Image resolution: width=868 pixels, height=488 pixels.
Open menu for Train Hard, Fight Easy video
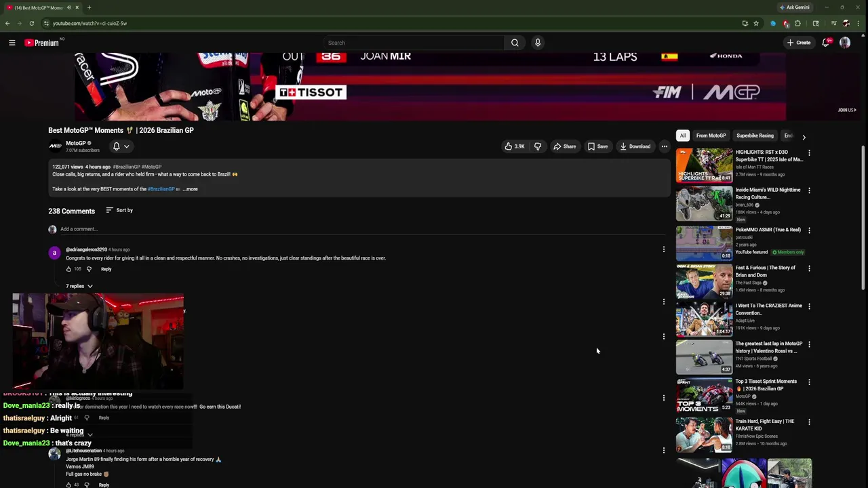(809, 422)
